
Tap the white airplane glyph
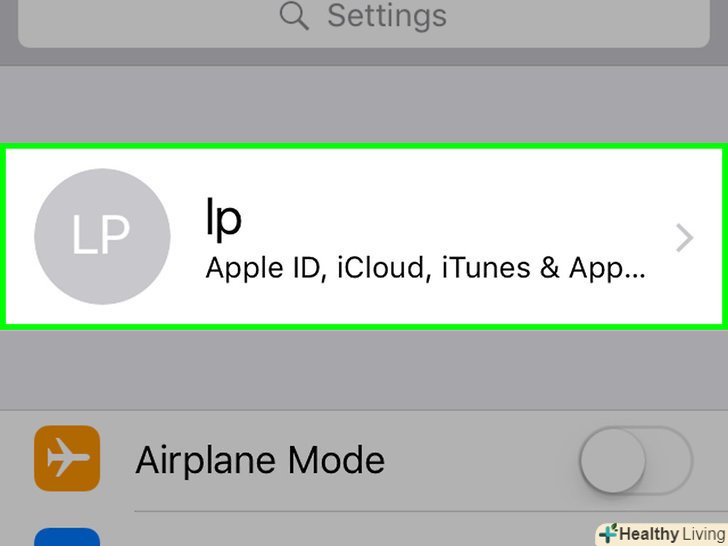click(x=67, y=458)
